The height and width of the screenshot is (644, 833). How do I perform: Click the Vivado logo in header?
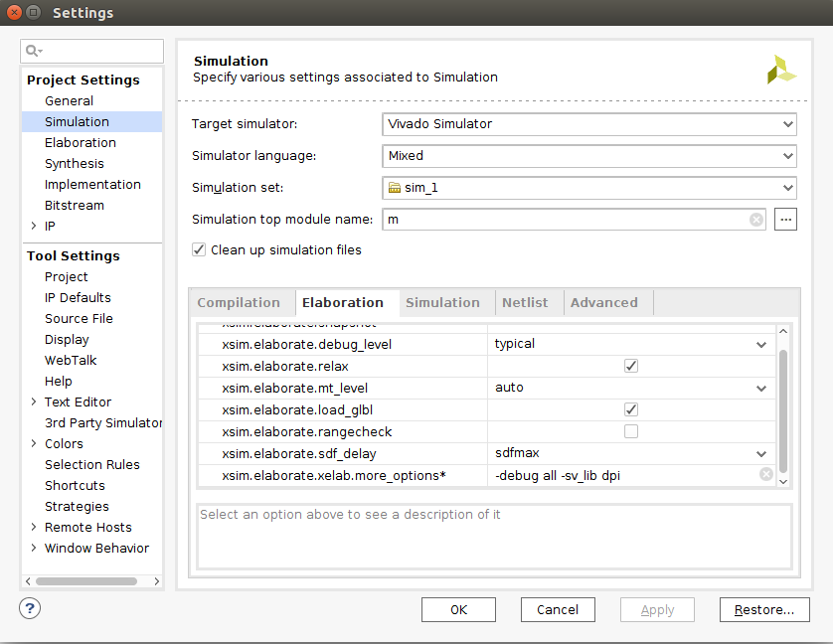(x=781, y=70)
